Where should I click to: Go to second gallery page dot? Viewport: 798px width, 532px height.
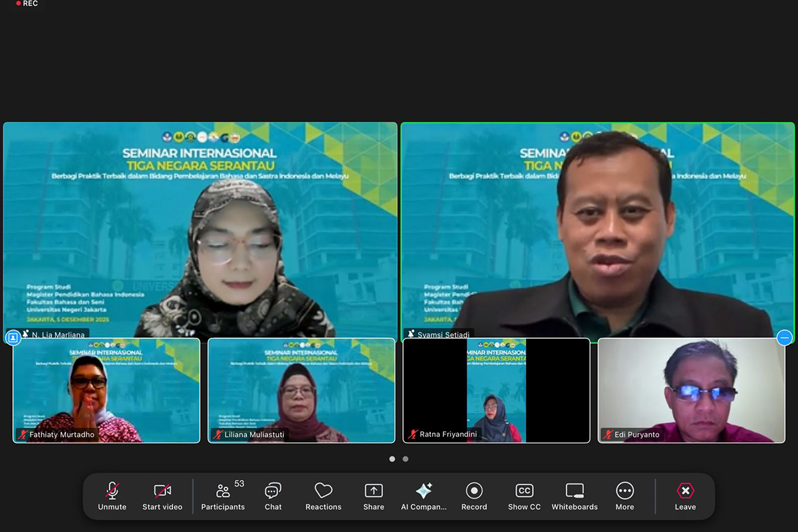click(x=406, y=459)
